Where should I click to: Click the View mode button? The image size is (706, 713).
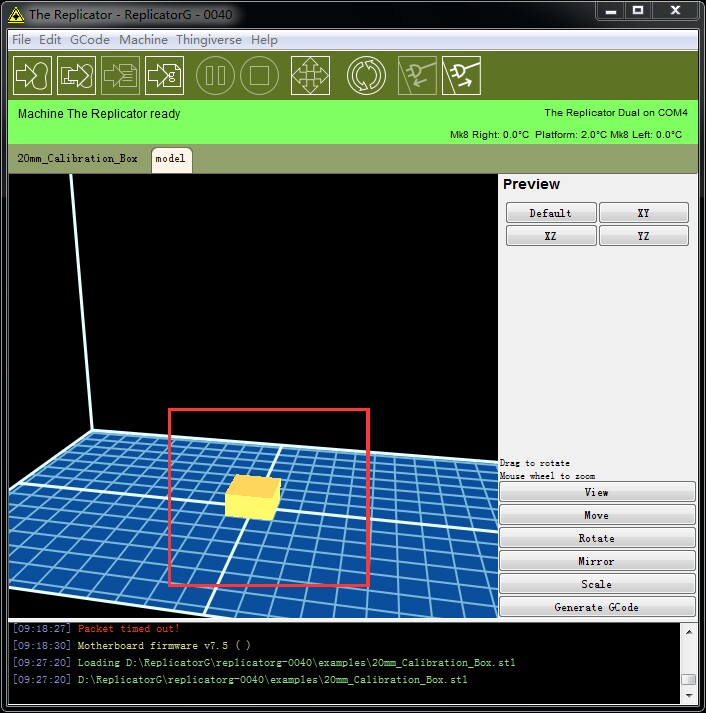(x=597, y=492)
